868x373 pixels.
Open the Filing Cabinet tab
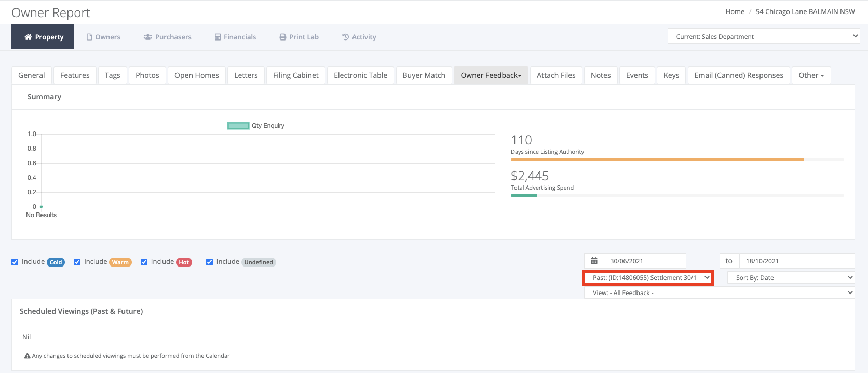(x=296, y=75)
